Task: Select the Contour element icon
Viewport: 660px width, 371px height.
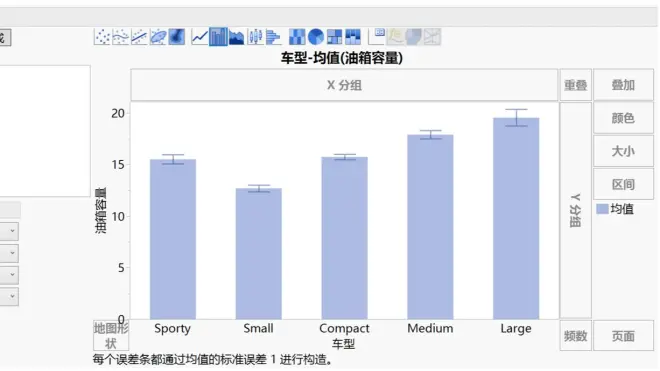Action: [x=177, y=37]
